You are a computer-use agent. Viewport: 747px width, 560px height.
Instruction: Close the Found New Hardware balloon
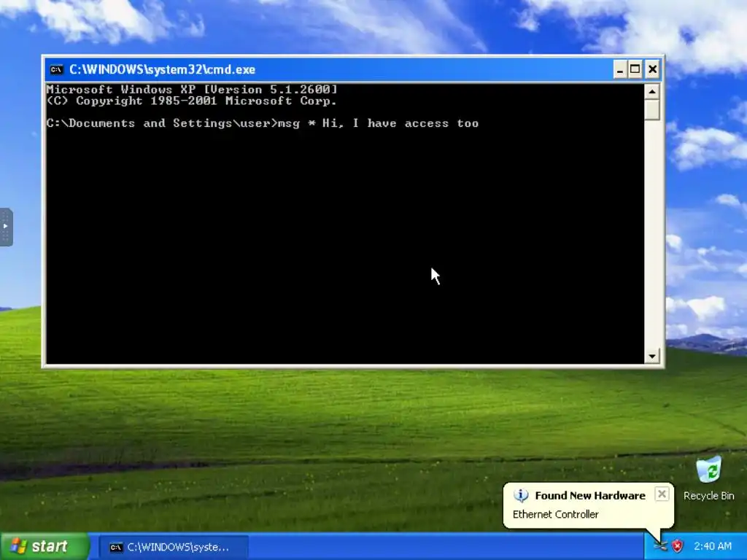point(662,494)
